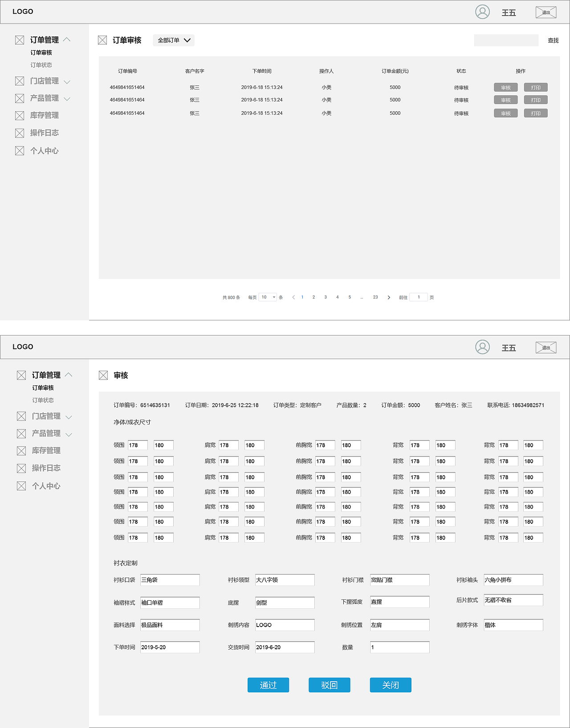
Task: Click 前往 page number input field
Action: (x=419, y=297)
